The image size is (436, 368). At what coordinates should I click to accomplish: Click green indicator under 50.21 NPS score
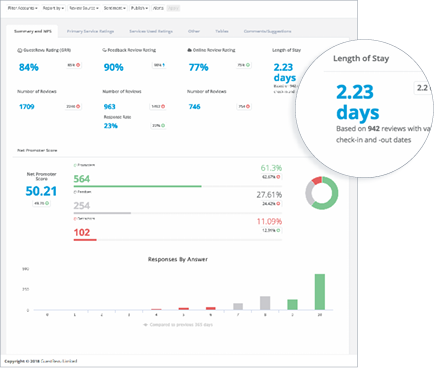pyautogui.click(x=47, y=203)
